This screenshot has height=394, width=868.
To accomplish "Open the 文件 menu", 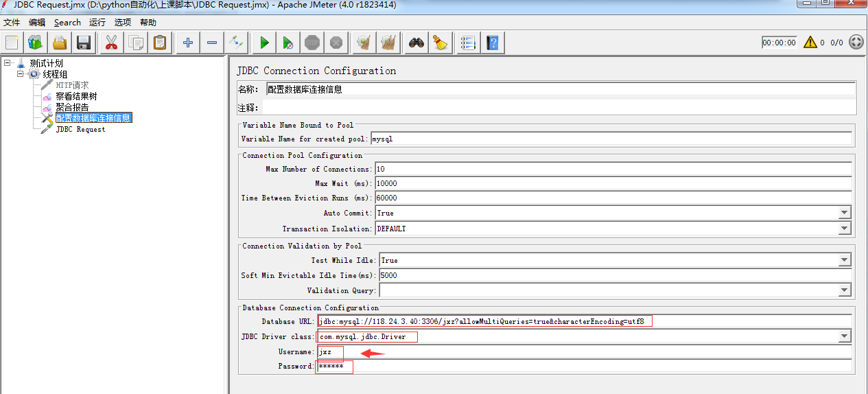I will 12,23.
